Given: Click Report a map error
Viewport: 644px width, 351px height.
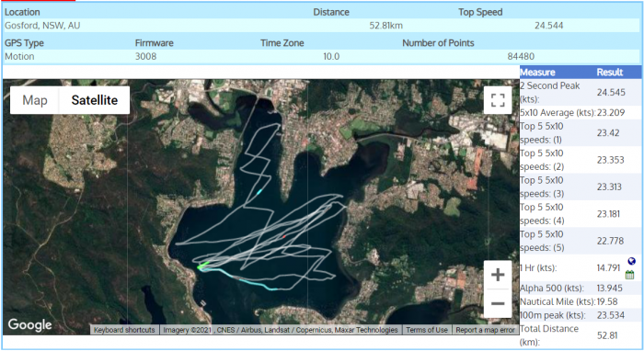Looking at the screenshot, I should coord(485,330).
